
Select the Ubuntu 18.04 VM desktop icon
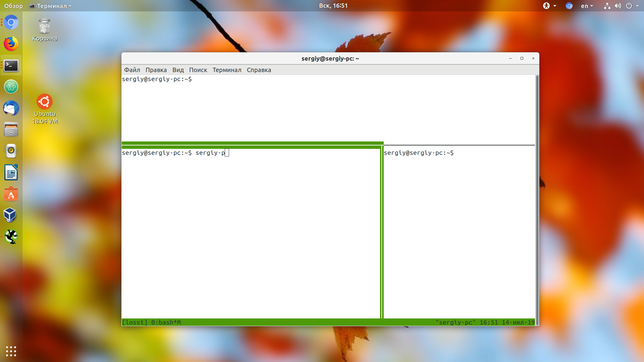(x=45, y=109)
